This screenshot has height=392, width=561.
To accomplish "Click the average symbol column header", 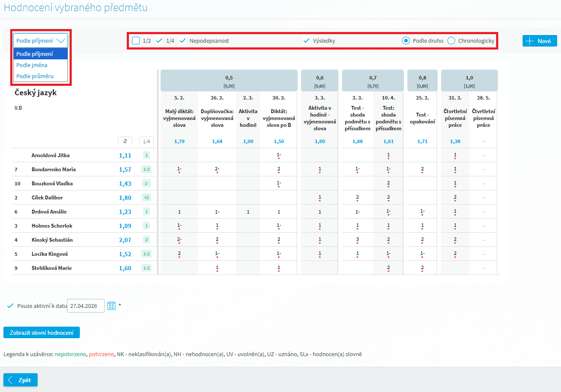I will click(125, 141).
